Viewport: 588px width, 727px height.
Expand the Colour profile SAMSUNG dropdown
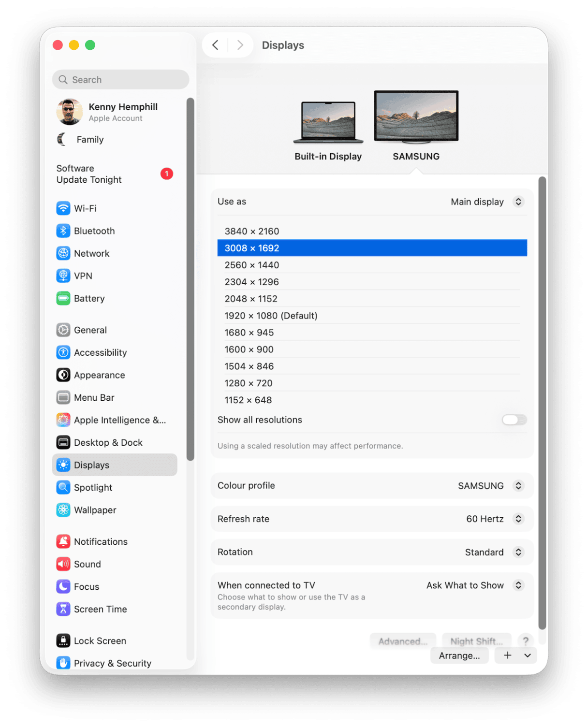pyautogui.click(x=490, y=486)
